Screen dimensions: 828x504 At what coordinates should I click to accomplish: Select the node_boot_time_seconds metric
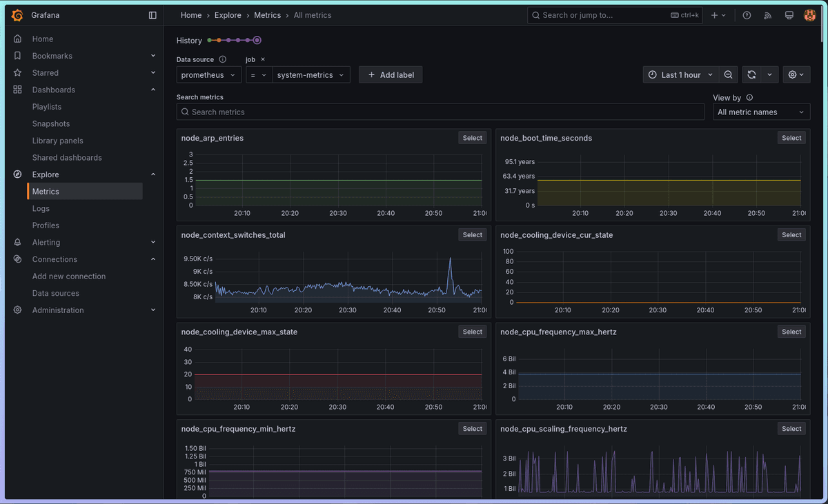(791, 138)
